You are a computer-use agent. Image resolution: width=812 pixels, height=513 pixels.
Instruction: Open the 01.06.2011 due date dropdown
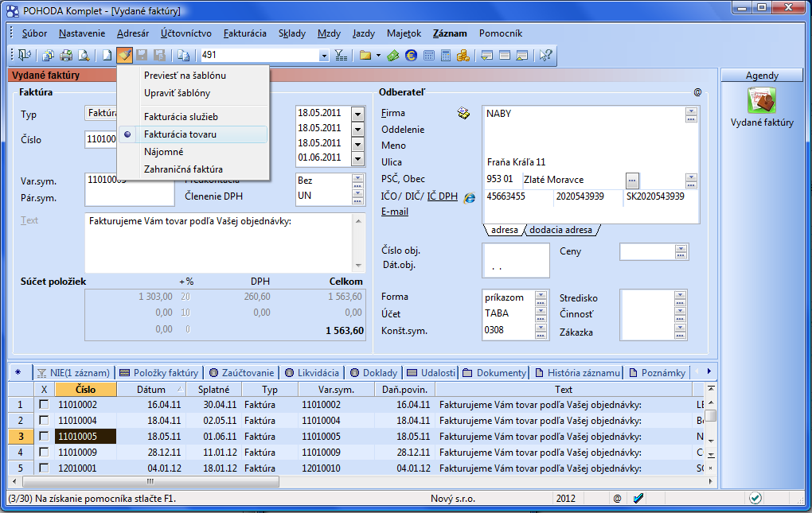click(358, 158)
